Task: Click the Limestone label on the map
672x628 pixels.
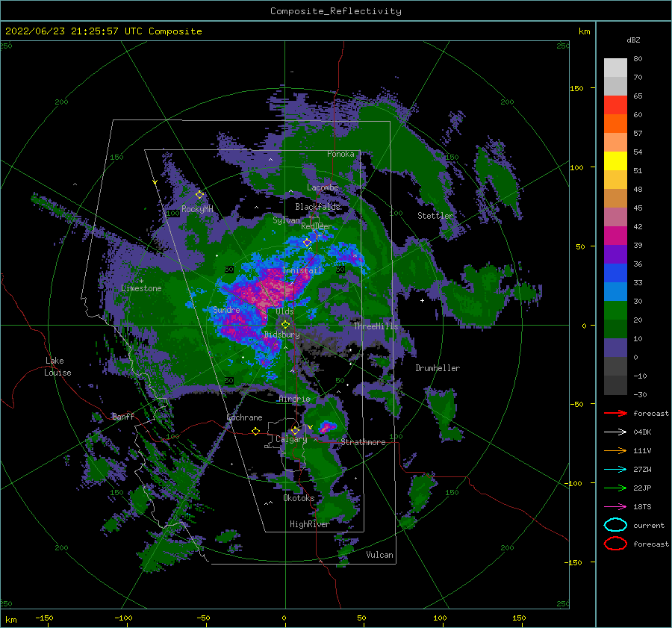Action: pyautogui.click(x=141, y=288)
